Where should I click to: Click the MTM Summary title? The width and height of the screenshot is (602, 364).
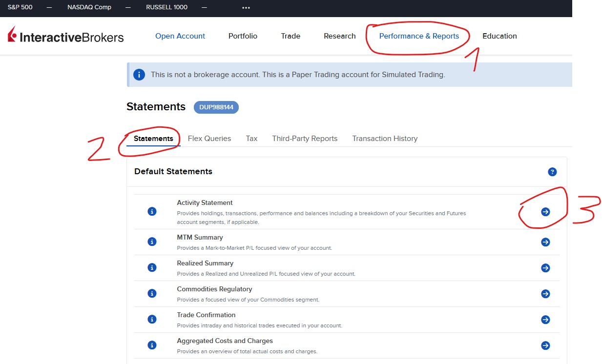click(200, 237)
